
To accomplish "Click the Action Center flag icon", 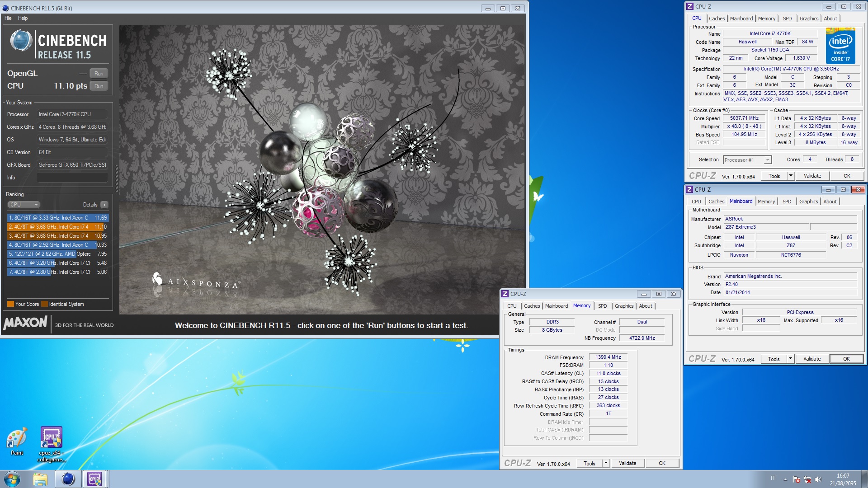I will click(x=797, y=479).
